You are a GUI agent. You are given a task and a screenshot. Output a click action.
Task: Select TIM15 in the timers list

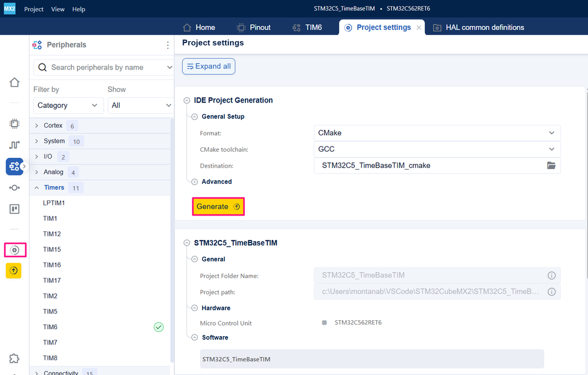52,250
